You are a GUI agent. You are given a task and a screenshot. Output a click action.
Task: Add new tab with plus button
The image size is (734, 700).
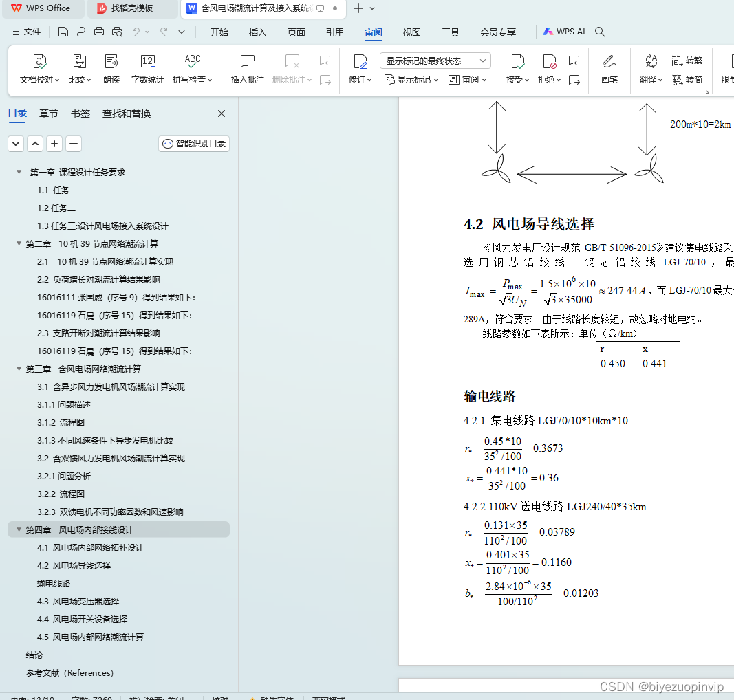(358, 8)
